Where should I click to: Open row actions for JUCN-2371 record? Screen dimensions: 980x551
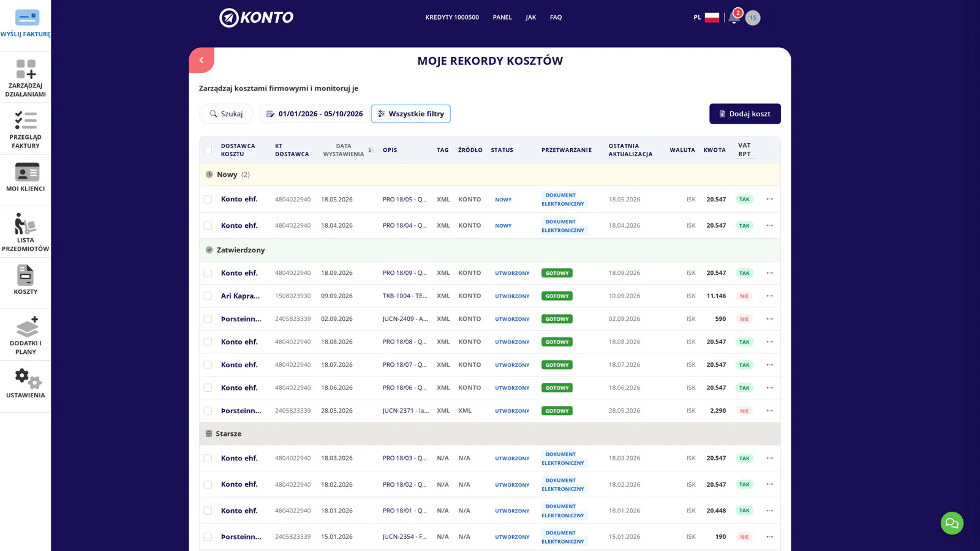pyautogui.click(x=770, y=411)
